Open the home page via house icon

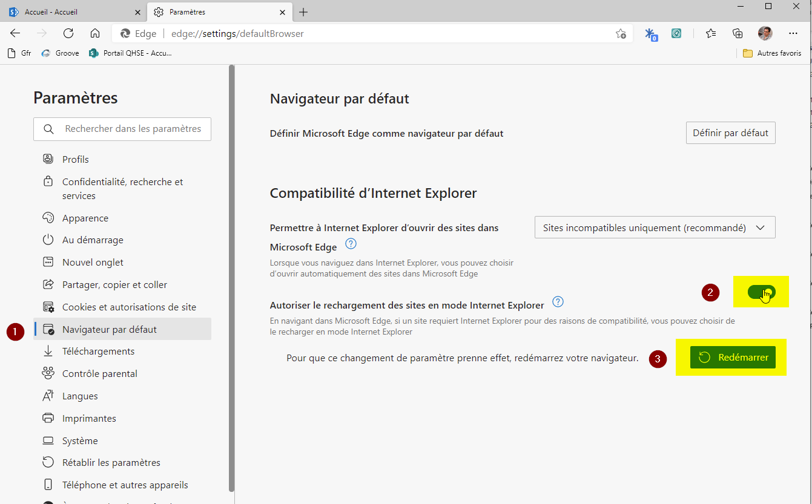(95, 33)
